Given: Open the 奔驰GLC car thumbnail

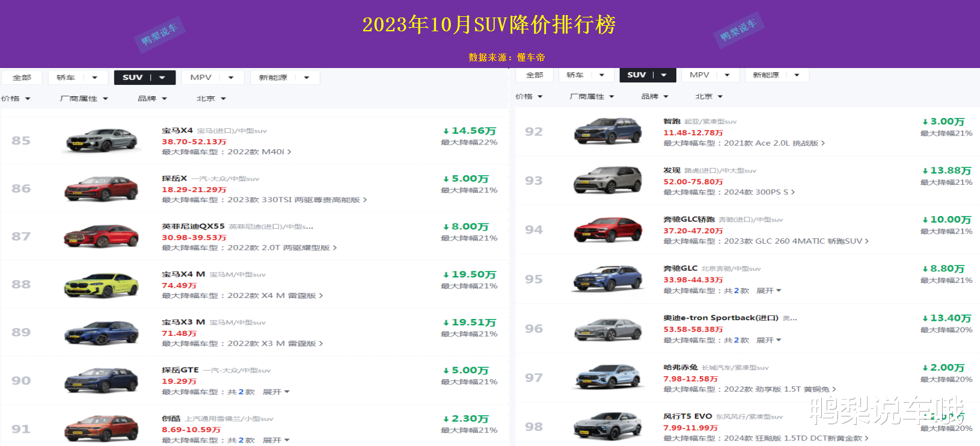Looking at the screenshot, I should coord(608,279).
